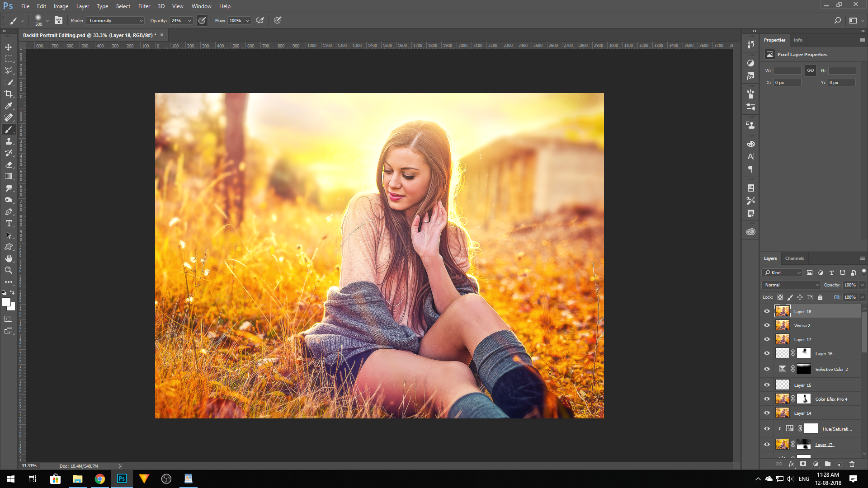
Task: Close the Backlit Portrait Editing document tab
Action: (162, 35)
